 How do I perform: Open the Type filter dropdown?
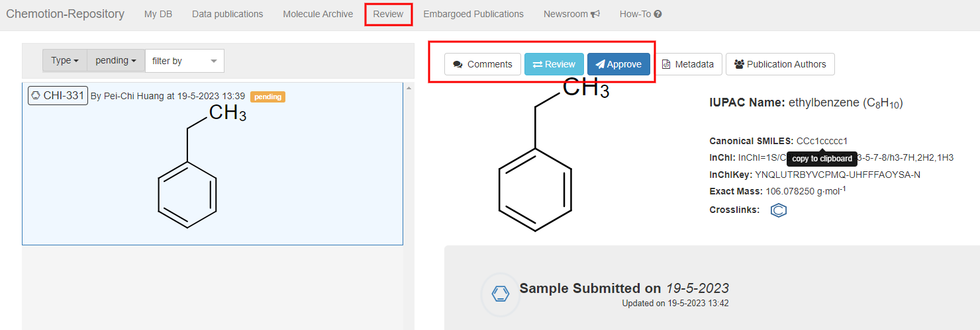tap(65, 61)
